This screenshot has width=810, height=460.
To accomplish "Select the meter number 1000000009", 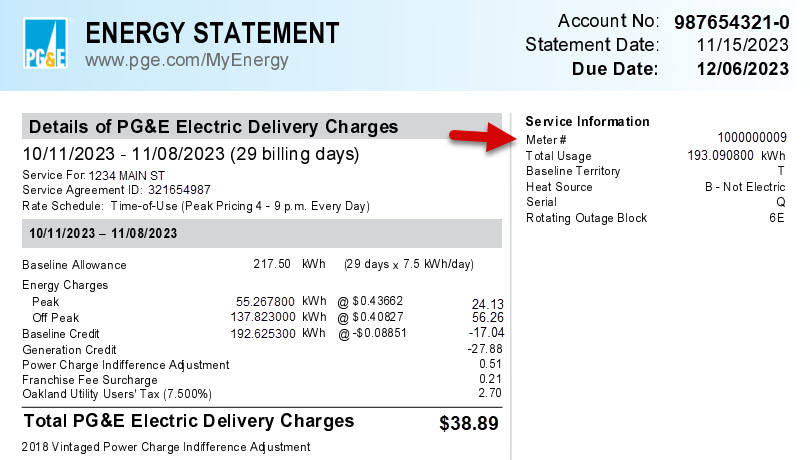I will coord(752,138).
